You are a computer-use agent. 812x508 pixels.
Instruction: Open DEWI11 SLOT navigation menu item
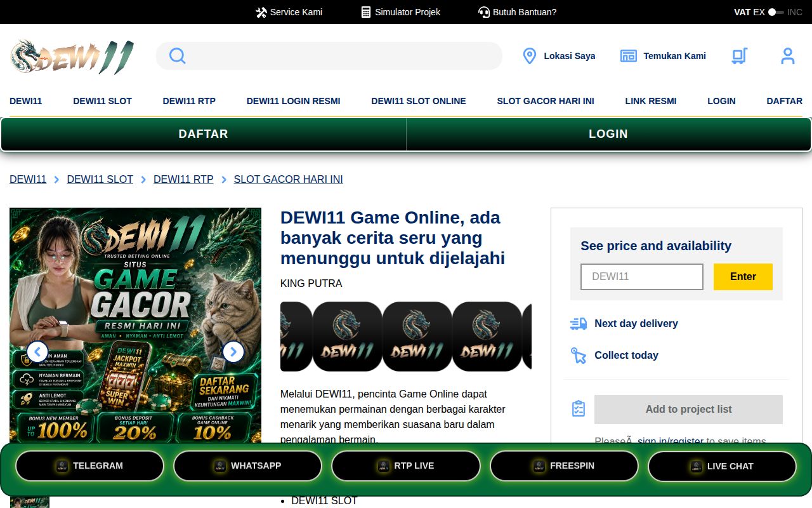(102, 101)
